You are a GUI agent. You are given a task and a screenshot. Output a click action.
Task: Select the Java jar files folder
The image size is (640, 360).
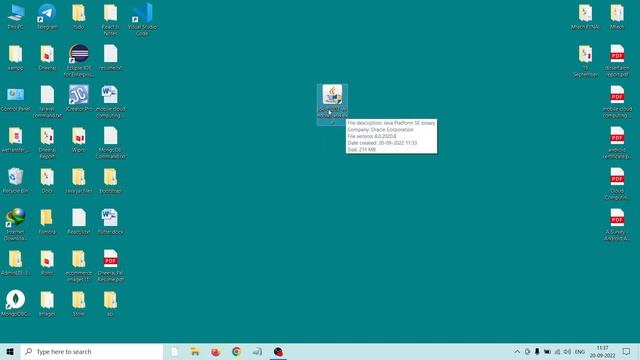point(79,180)
